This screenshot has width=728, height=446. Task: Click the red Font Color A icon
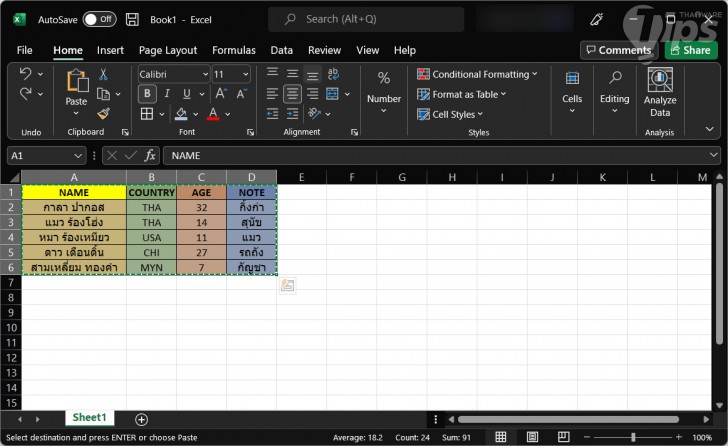point(213,114)
